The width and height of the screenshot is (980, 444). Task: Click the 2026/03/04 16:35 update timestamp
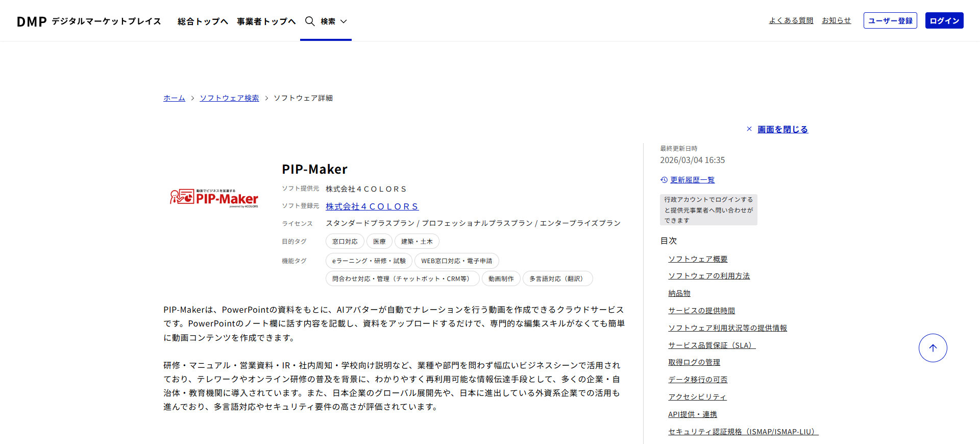(x=692, y=160)
